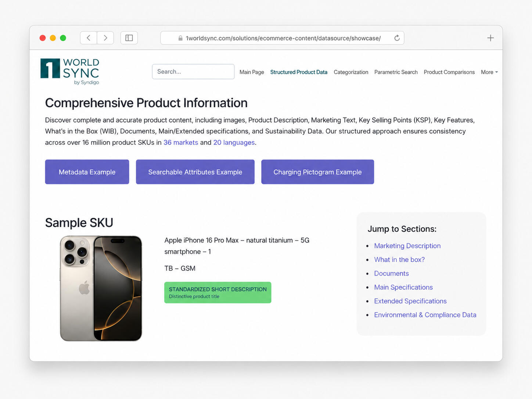Focus the Search... input field
The image size is (532, 399).
pos(193,72)
